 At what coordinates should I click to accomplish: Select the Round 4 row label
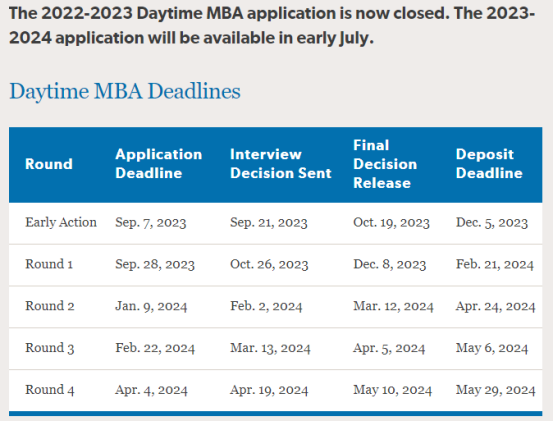tap(50, 389)
